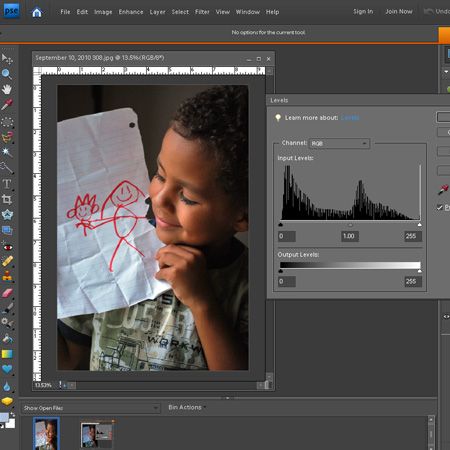The image size is (450, 450).
Task: Open the Select menu
Action: [x=180, y=12]
